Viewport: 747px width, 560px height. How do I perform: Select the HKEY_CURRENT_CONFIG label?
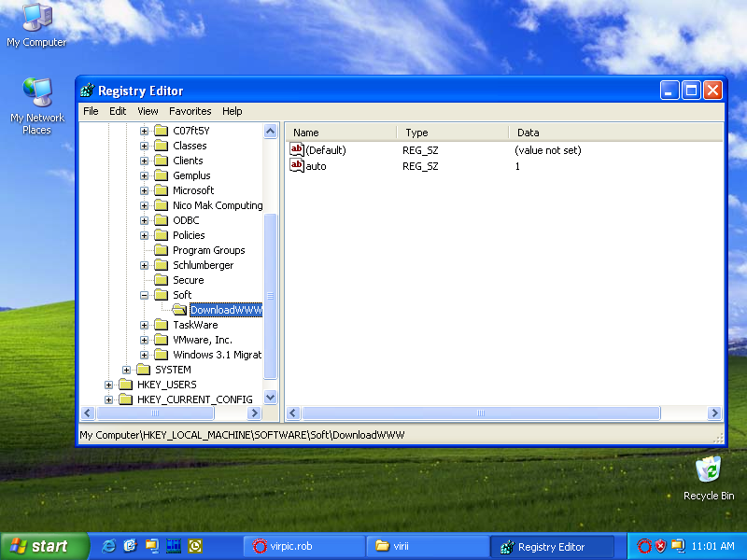pos(195,399)
